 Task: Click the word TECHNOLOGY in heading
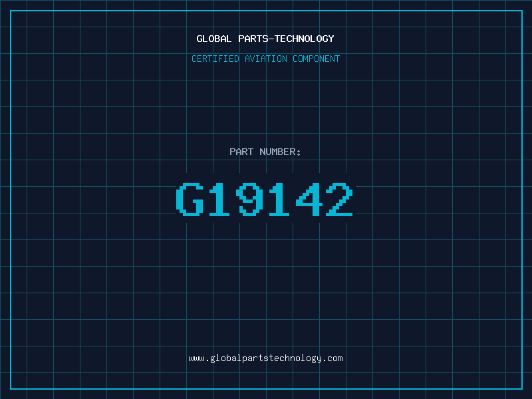[305, 39]
